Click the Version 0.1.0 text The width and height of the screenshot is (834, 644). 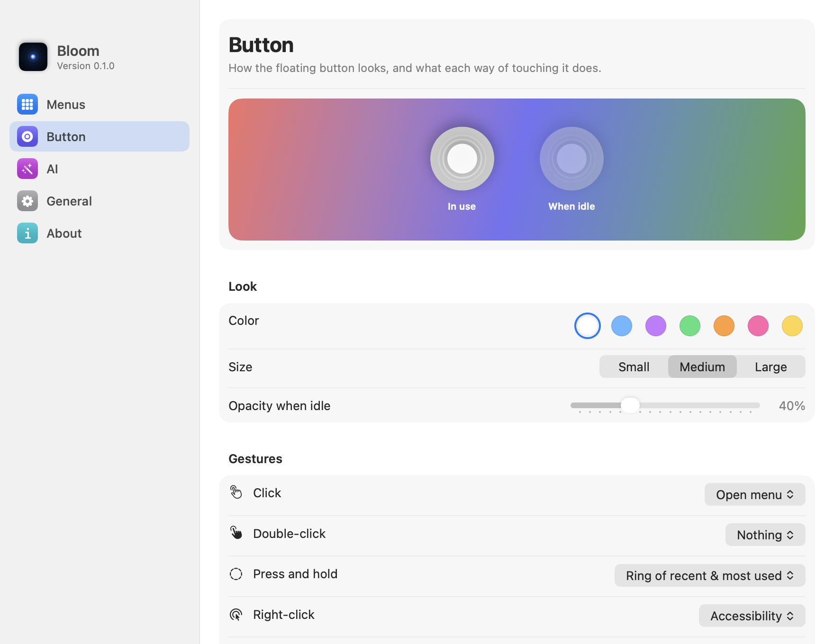[86, 66]
